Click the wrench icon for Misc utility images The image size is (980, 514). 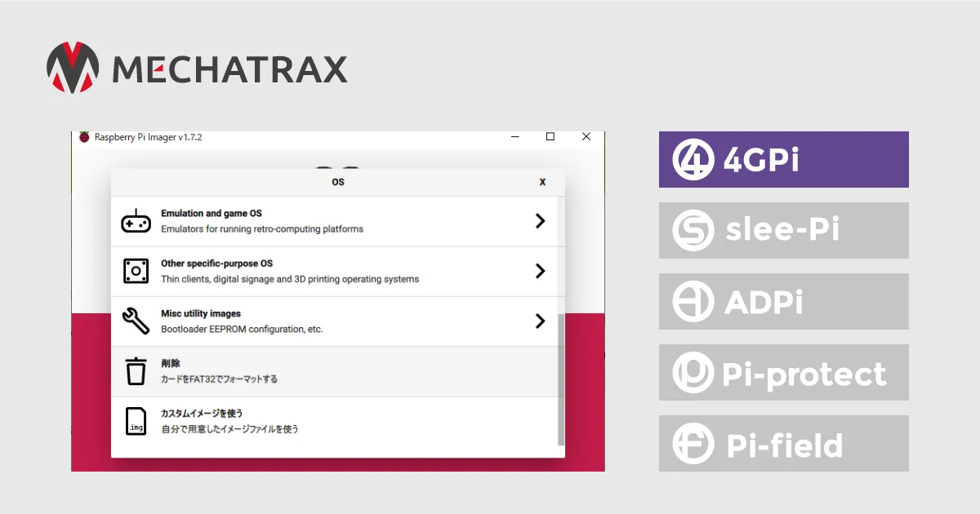click(x=136, y=321)
